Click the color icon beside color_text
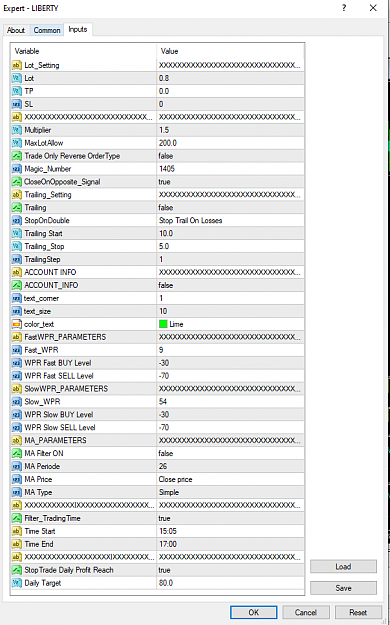 point(17,324)
